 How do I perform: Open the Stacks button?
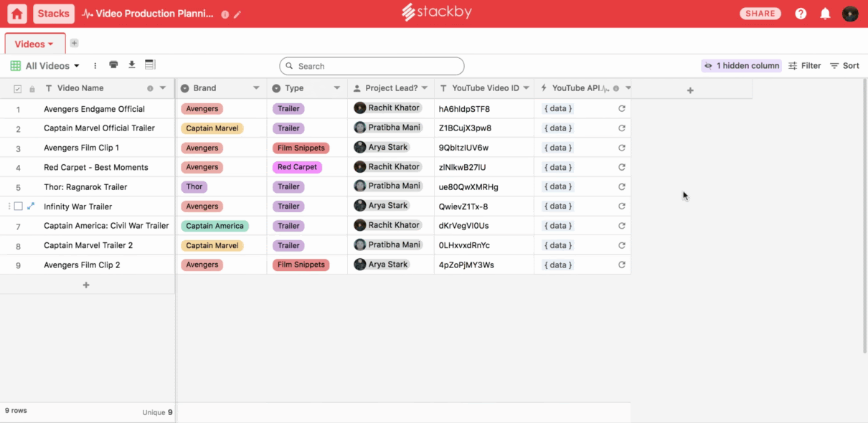click(54, 14)
